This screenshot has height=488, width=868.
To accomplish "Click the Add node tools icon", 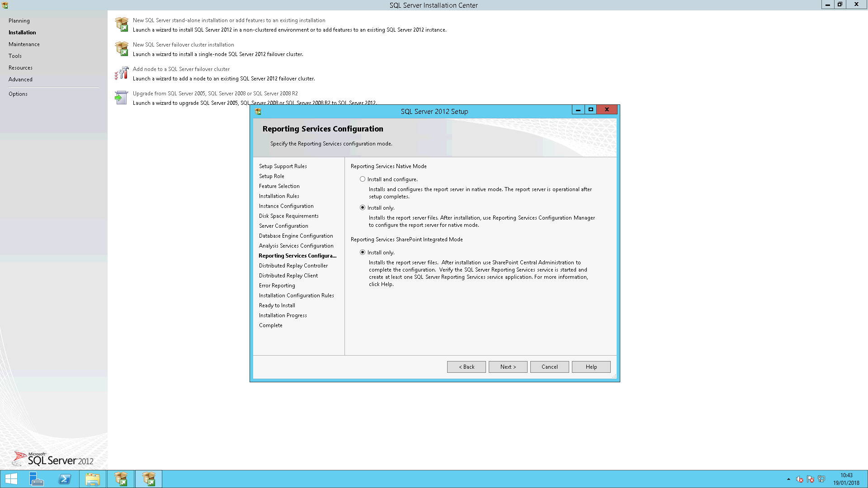I will pos(122,73).
